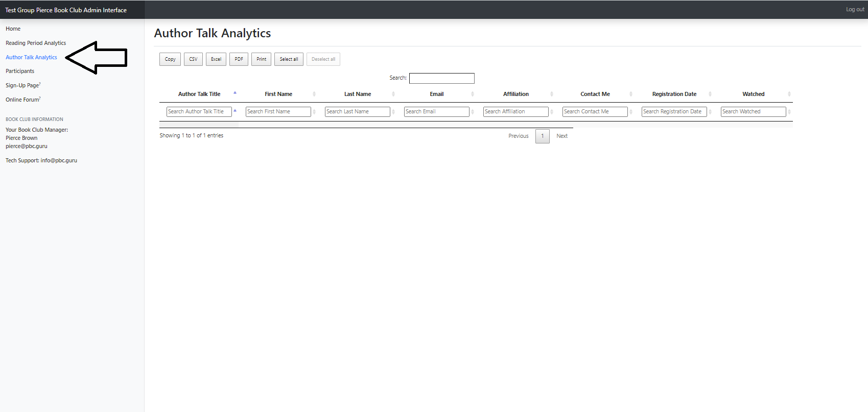868x412 pixels.
Task: Sort by Watched column header
Action: tap(753, 94)
